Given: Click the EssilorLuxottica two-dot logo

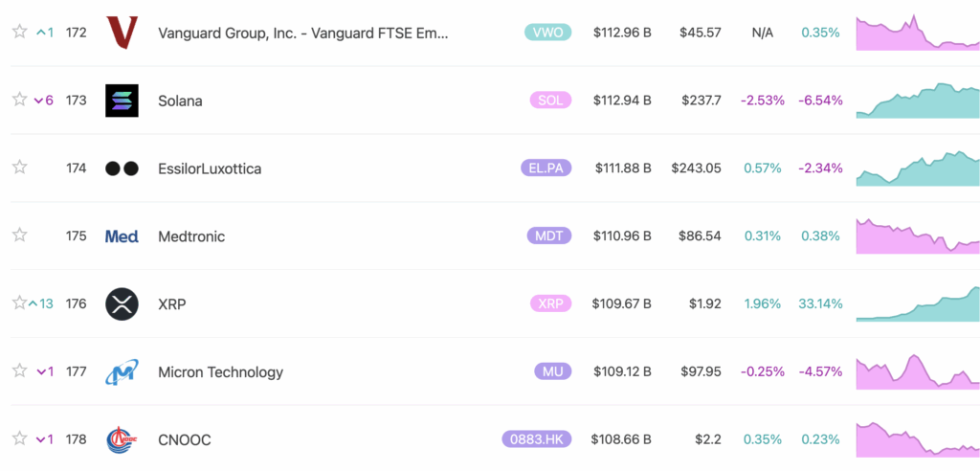Looking at the screenshot, I should pyautogui.click(x=122, y=168).
